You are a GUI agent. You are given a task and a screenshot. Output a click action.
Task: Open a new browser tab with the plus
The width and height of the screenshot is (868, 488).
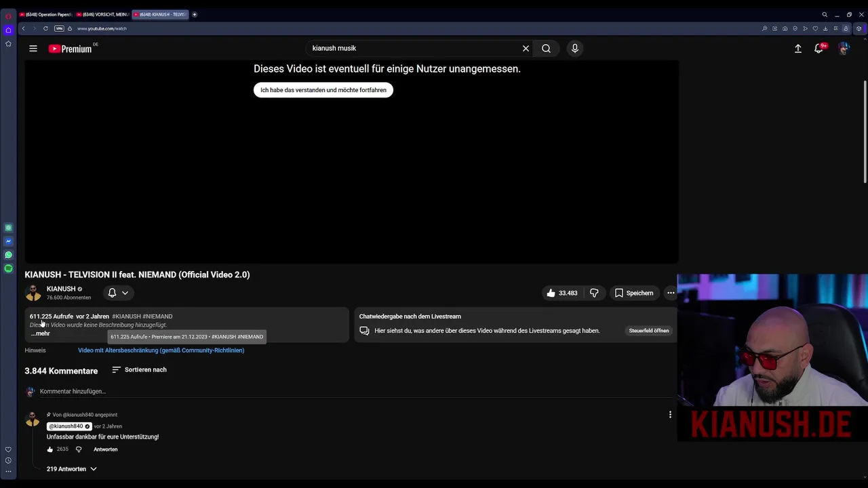point(195,14)
